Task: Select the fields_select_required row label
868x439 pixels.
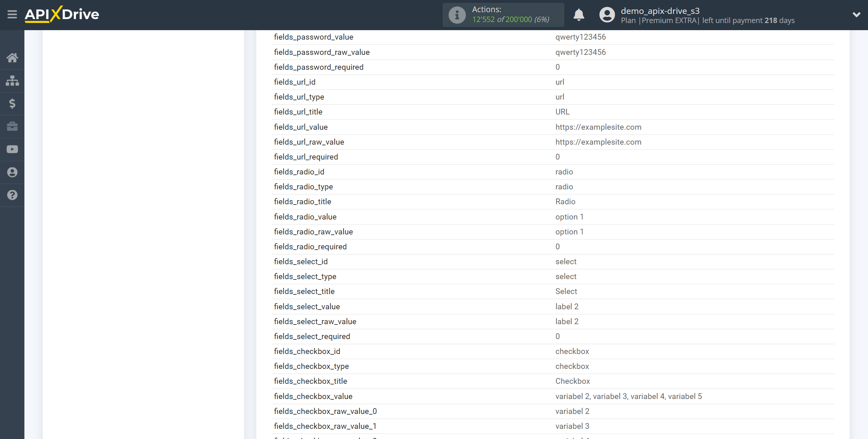Action: (312, 336)
